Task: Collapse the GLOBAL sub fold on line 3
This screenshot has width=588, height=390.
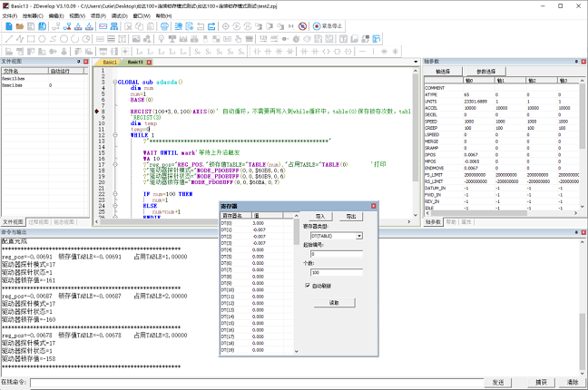Action: pos(114,83)
